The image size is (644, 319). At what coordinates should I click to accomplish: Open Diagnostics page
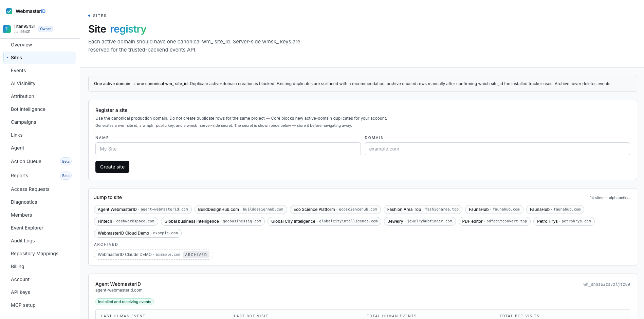tap(39, 202)
